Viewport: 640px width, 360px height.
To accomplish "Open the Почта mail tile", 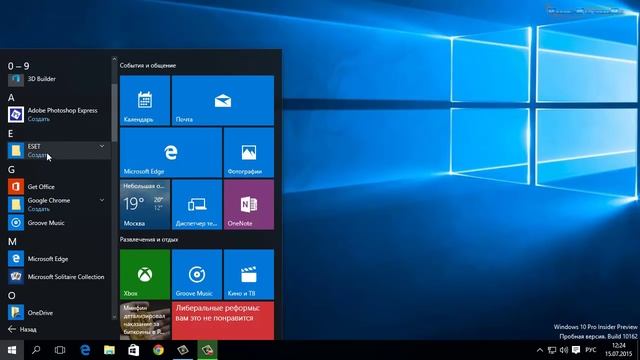I will tap(223, 100).
